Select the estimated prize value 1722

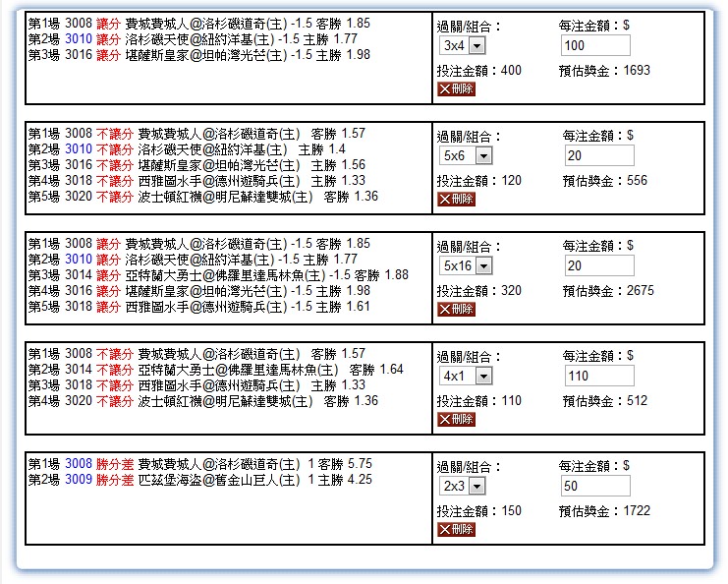click(637, 511)
